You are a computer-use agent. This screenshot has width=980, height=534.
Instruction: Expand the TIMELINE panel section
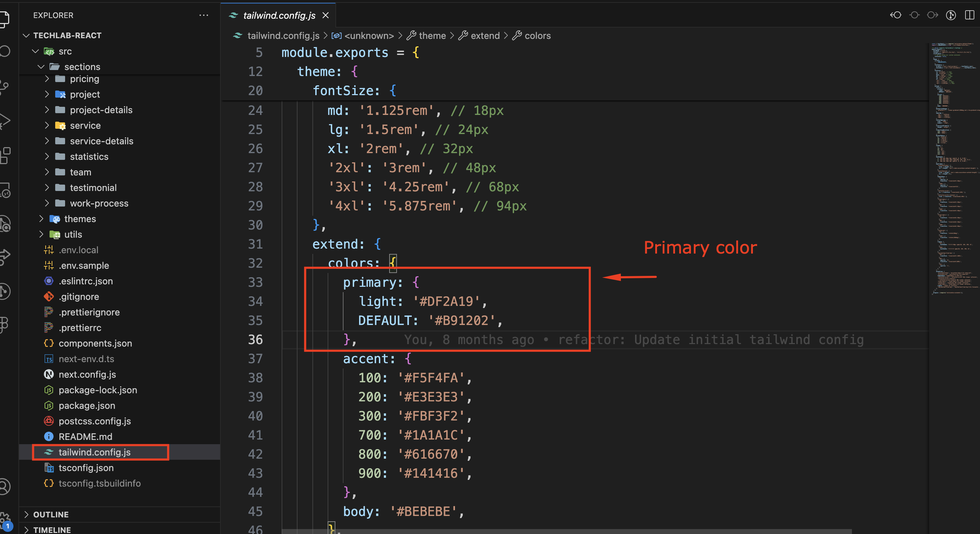pyautogui.click(x=120, y=529)
